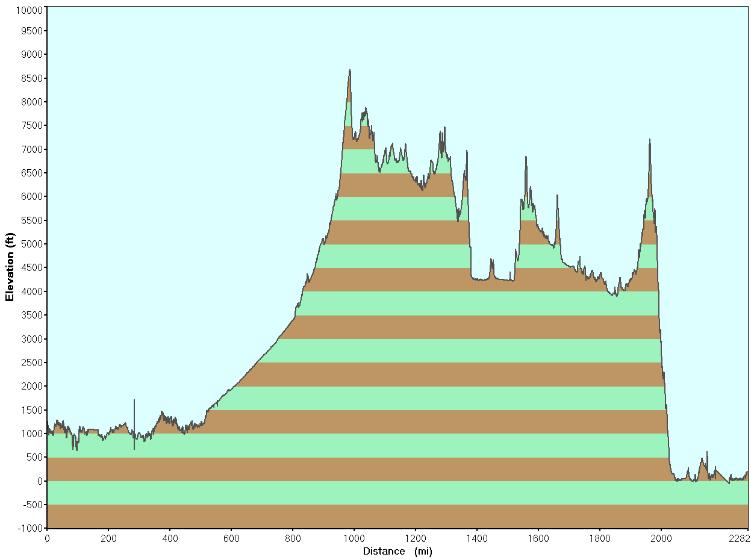Click the small bump on the plateau near mile 1450
Image resolution: width=751 pixels, height=560 pixels.
coord(491,261)
